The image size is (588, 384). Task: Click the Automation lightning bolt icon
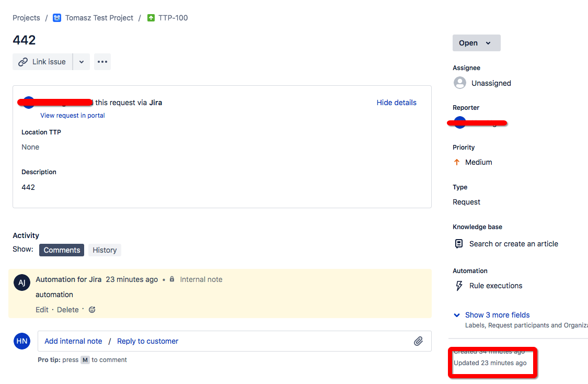coord(459,286)
